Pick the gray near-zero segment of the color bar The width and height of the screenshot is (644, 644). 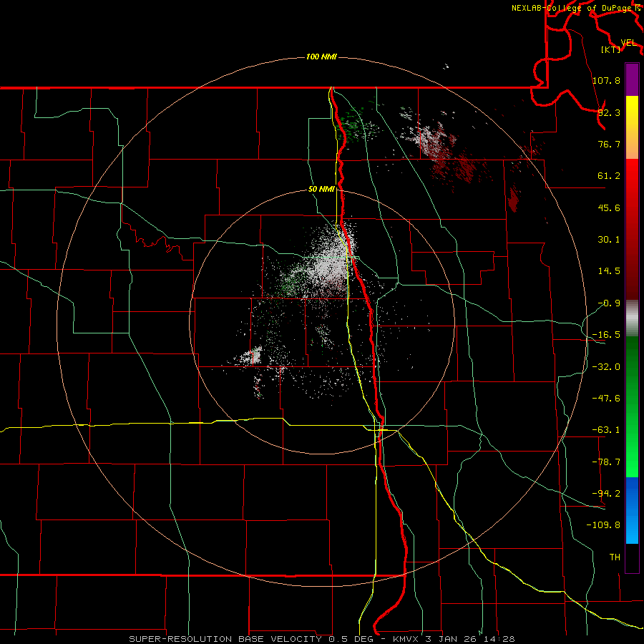(x=632, y=318)
